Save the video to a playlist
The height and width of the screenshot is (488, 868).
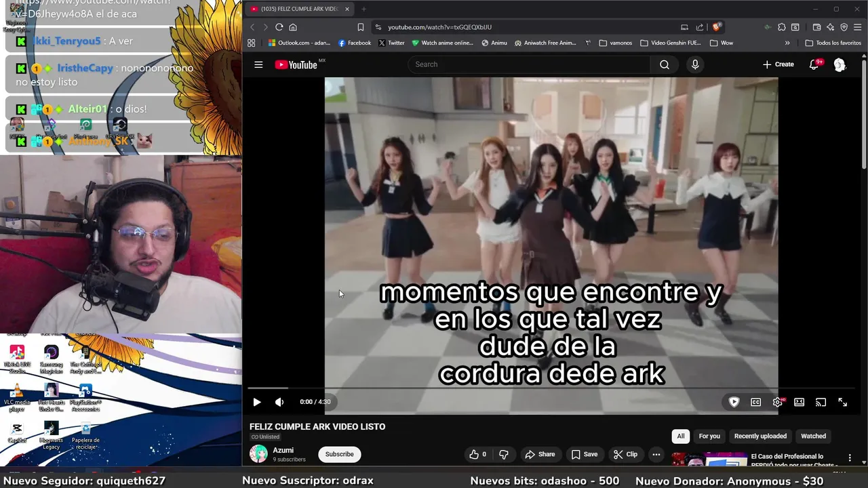point(585,454)
